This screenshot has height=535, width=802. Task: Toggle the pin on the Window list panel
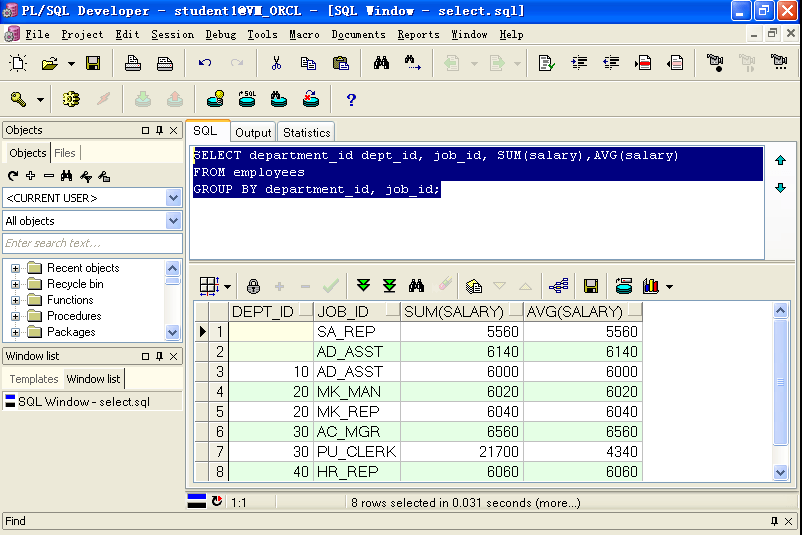(159, 356)
